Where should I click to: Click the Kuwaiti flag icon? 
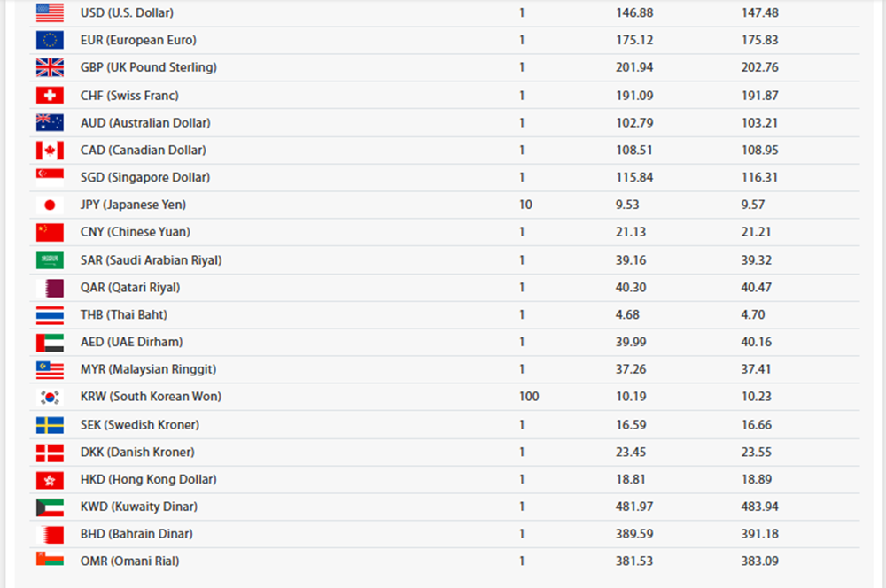point(50,507)
